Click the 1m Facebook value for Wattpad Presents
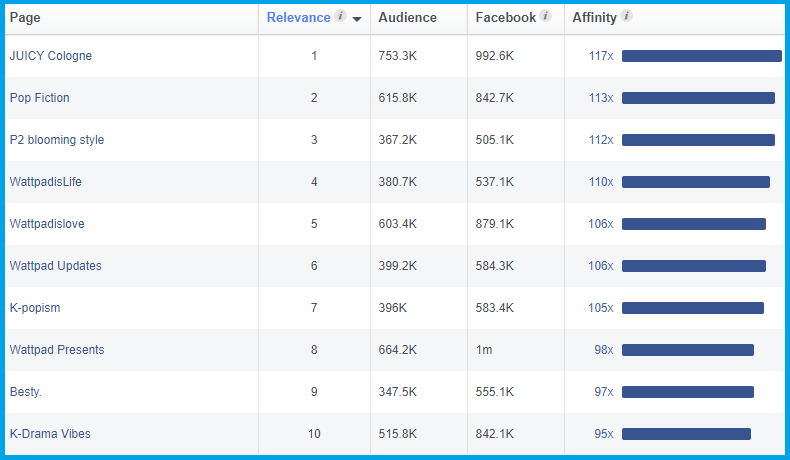 [x=483, y=350]
